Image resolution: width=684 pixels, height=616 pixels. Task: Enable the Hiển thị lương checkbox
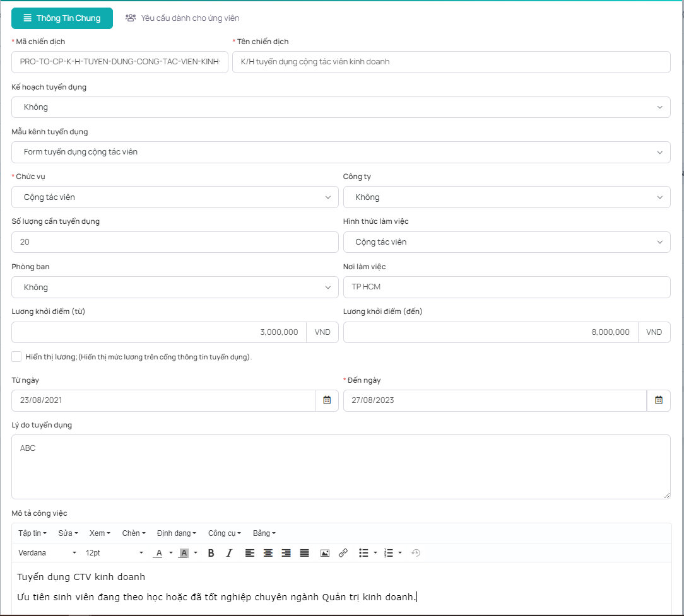click(16, 357)
